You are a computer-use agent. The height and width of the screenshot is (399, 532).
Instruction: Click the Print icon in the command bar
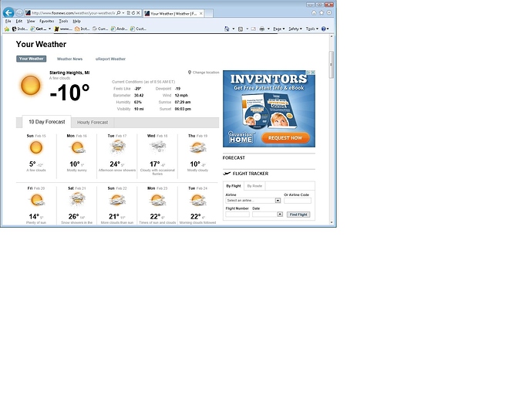pos(262,29)
